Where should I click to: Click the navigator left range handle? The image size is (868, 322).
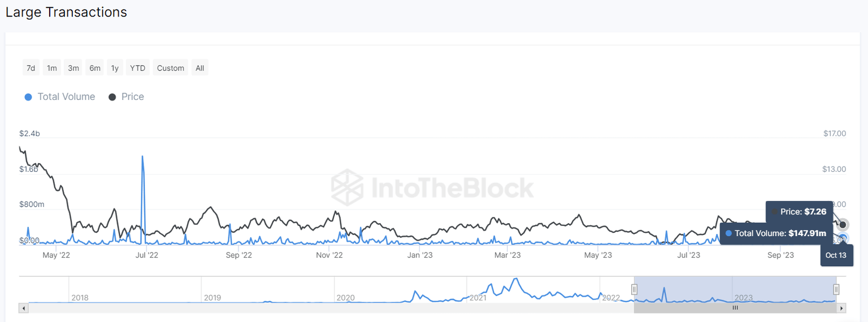634,289
